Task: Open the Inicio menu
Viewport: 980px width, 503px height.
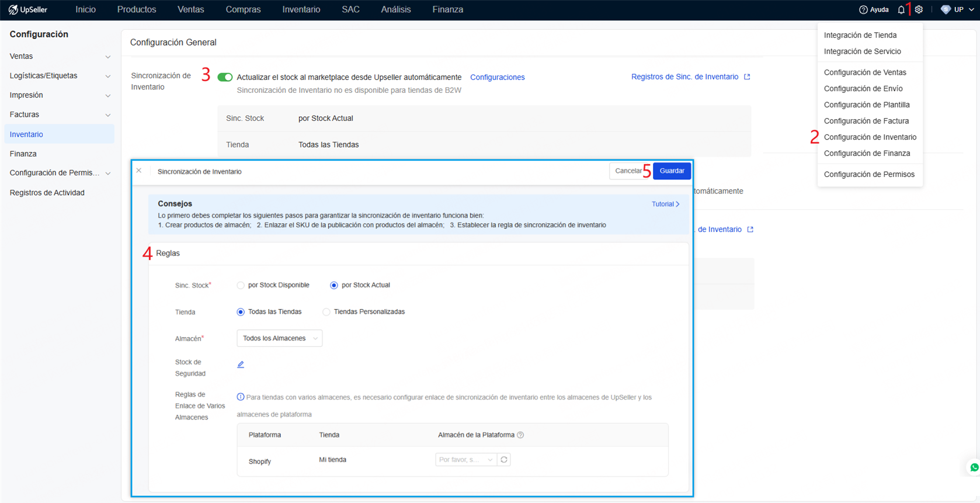Action: (x=85, y=9)
